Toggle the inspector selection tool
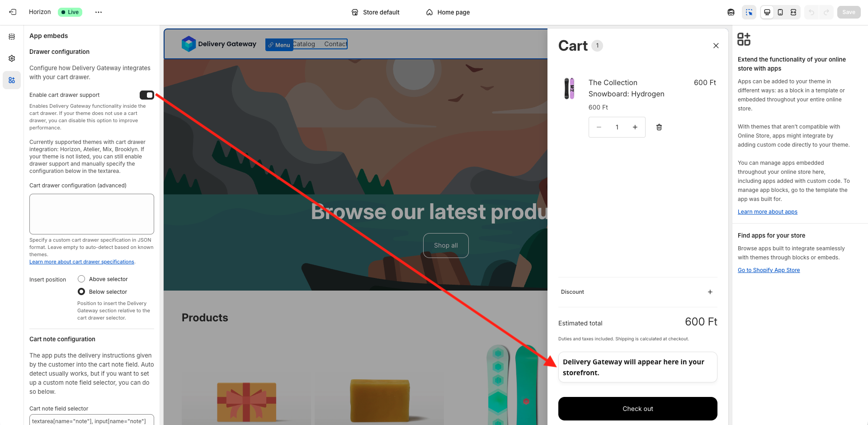The height and width of the screenshot is (425, 868). pyautogui.click(x=749, y=12)
